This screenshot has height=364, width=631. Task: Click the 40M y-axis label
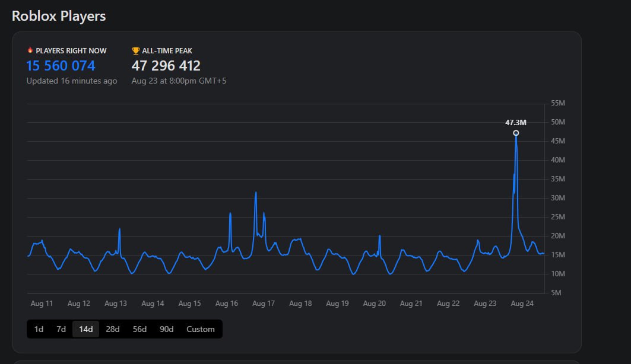[x=558, y=160]
